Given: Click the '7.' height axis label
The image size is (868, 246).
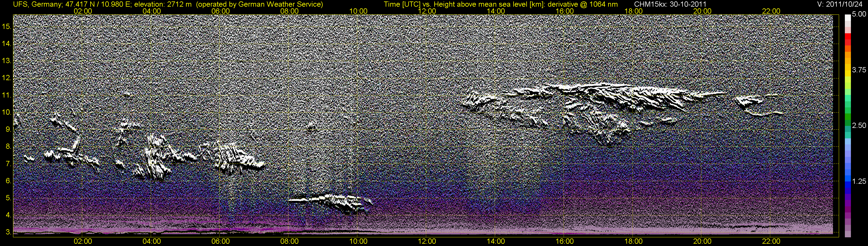Looking at the screenshot, I should click(8, 164).
